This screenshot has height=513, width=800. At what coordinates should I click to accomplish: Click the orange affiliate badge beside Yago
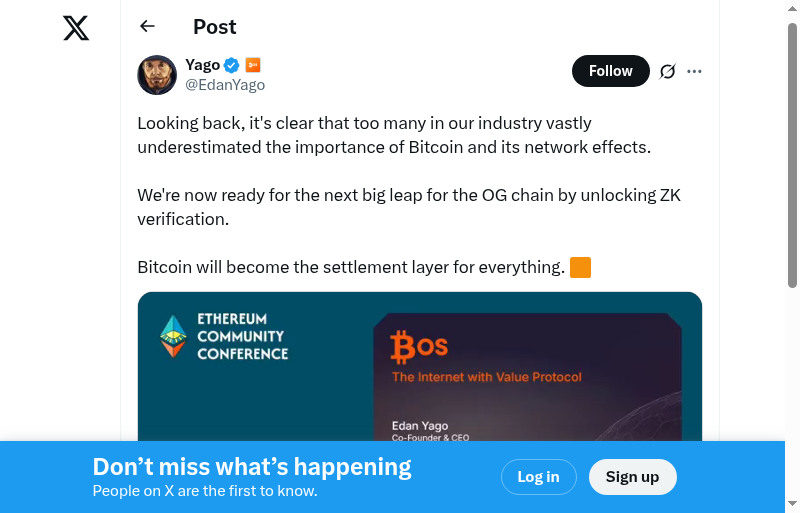(253, 65)
